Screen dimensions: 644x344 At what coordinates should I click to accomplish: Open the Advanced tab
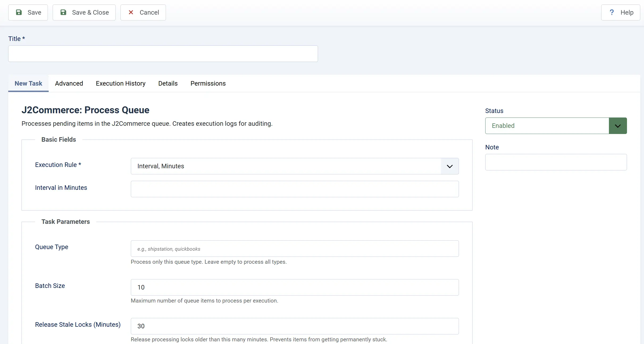(x=69, y=83)
